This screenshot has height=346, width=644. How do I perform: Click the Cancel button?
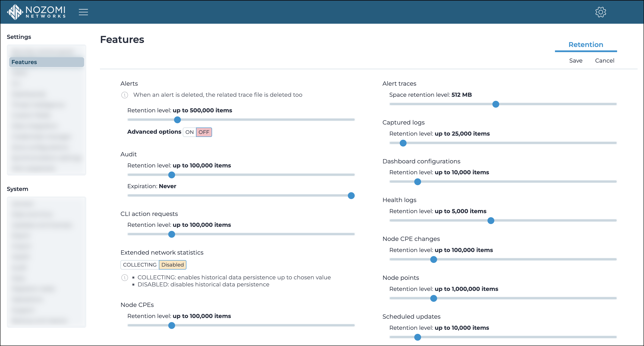604,60
